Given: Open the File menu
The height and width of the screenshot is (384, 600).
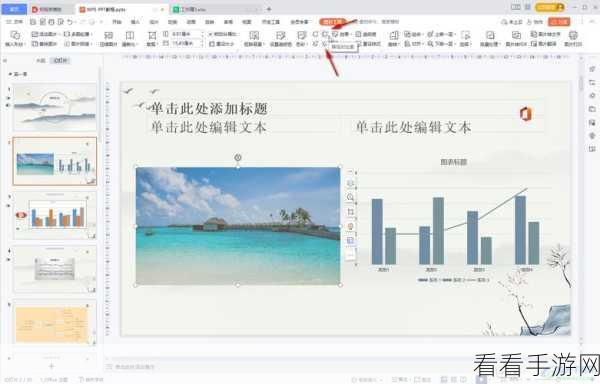Looking at the screenshot, I should 14,22.
